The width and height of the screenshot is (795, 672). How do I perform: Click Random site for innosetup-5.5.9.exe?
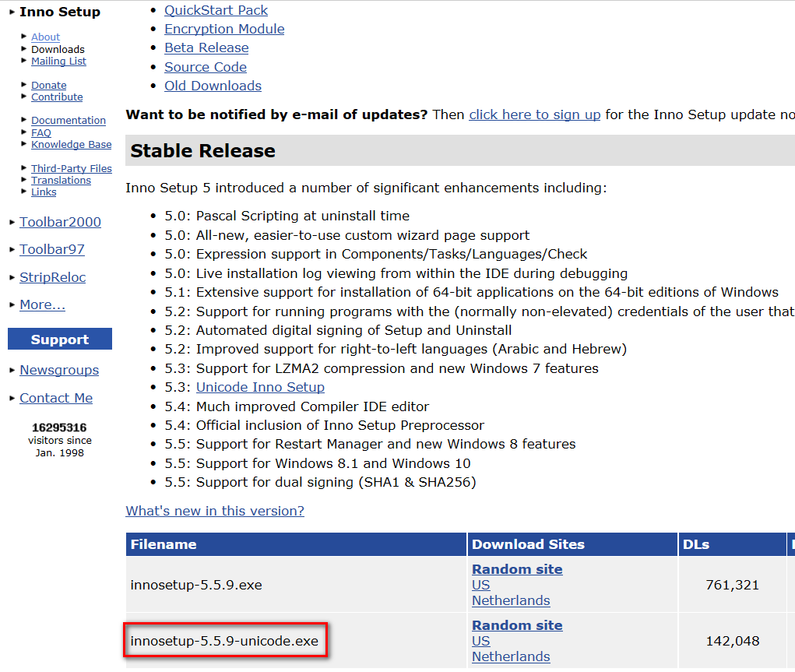point(517,569)
